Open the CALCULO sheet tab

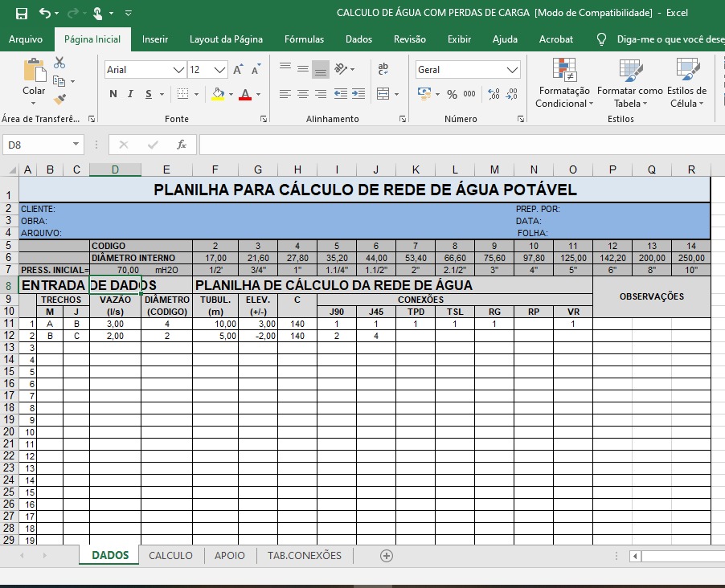click(x=170, y=555)
